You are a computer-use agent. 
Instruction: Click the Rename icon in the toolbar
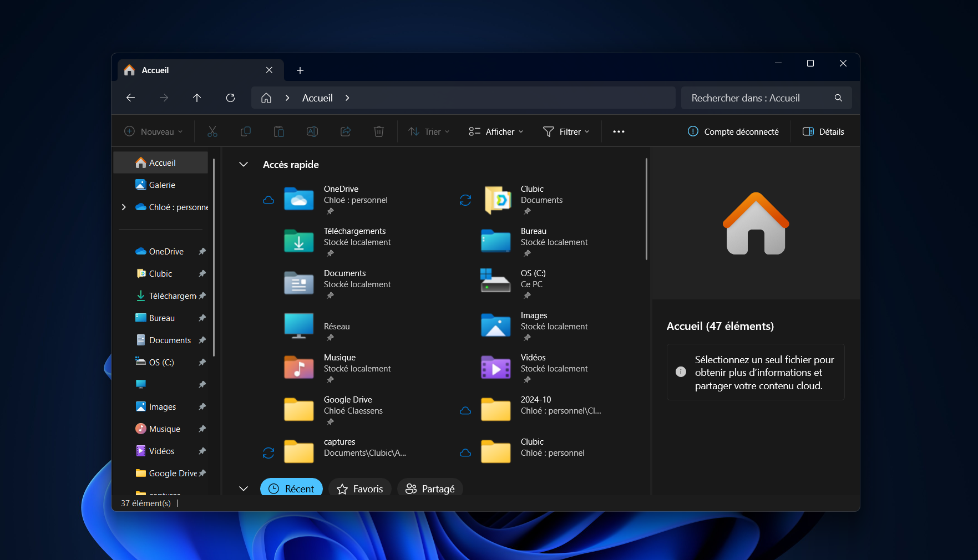pos(312,131)
